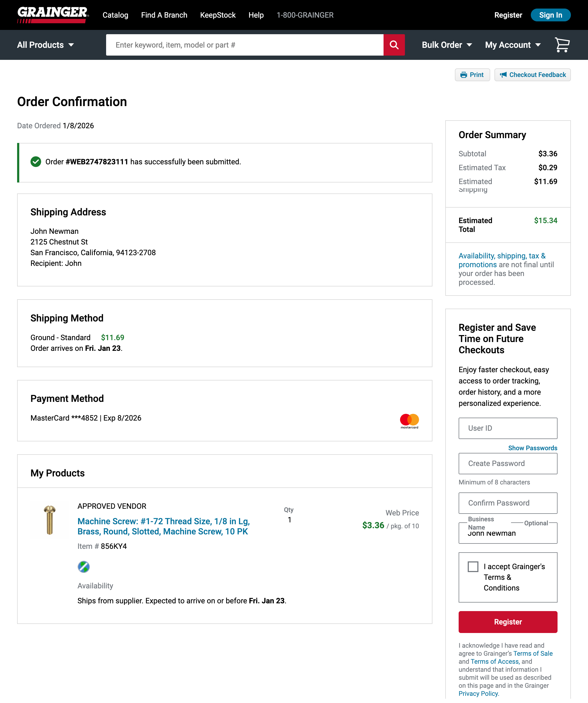The height and width of the screenshot is (703, 588).
Task: Click the red Register button
Action: tap(508, 622)
